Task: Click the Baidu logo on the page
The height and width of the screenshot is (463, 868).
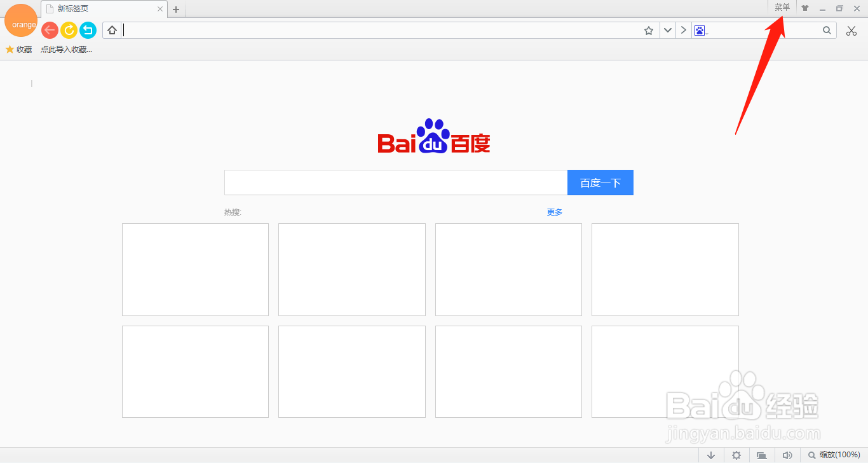Action: 434,136
